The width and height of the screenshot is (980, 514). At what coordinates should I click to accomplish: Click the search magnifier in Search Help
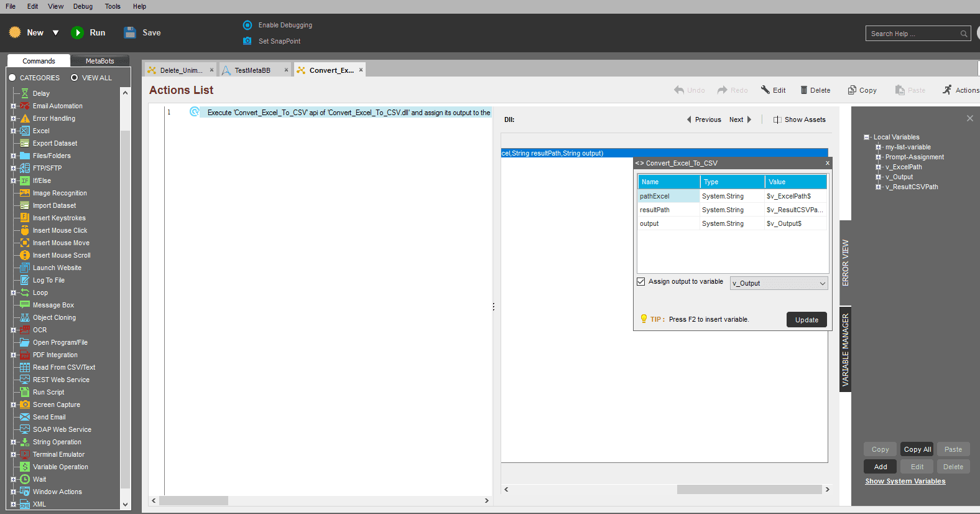(964, 34)
